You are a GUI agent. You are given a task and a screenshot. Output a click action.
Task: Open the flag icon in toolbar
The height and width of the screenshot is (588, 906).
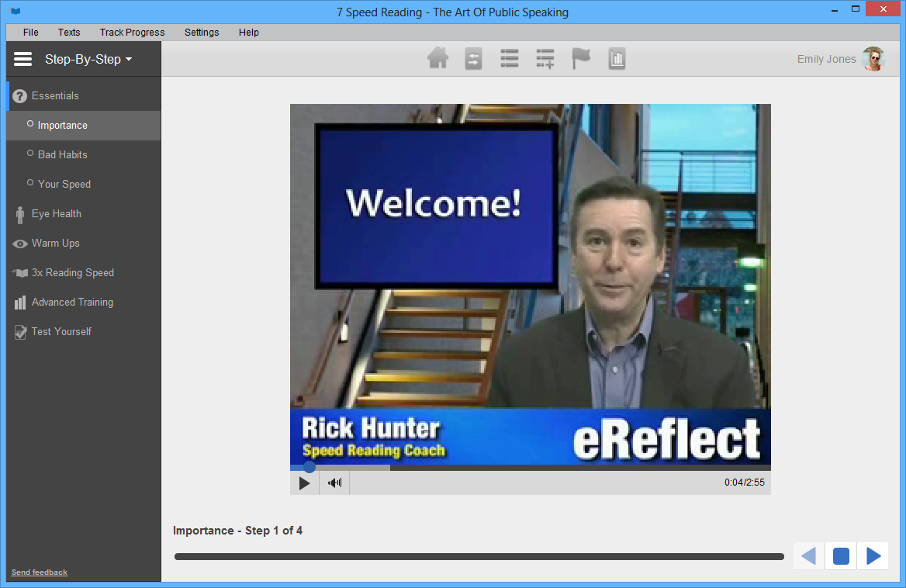pos(581,59)
